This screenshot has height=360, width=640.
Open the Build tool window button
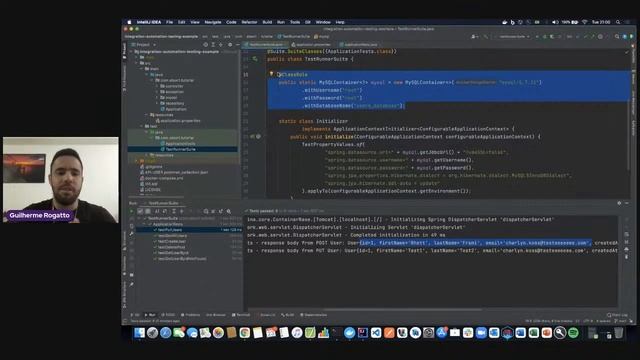click(x=288, y=315)
